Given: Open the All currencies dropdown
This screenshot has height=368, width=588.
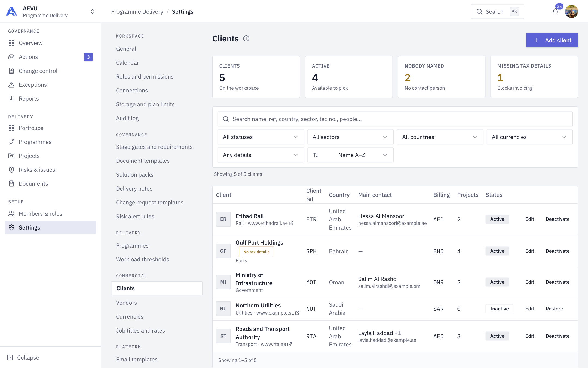Looking at the screenshot, I should tap(529, 137).
